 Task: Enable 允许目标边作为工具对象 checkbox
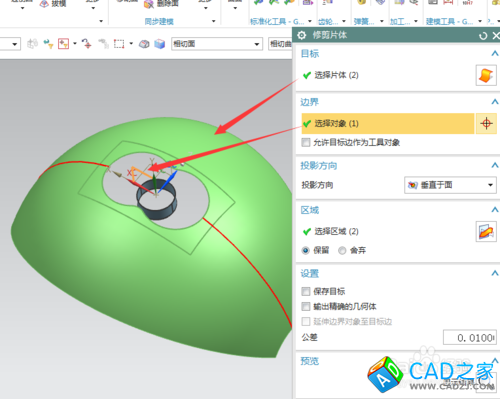point(306,143)
